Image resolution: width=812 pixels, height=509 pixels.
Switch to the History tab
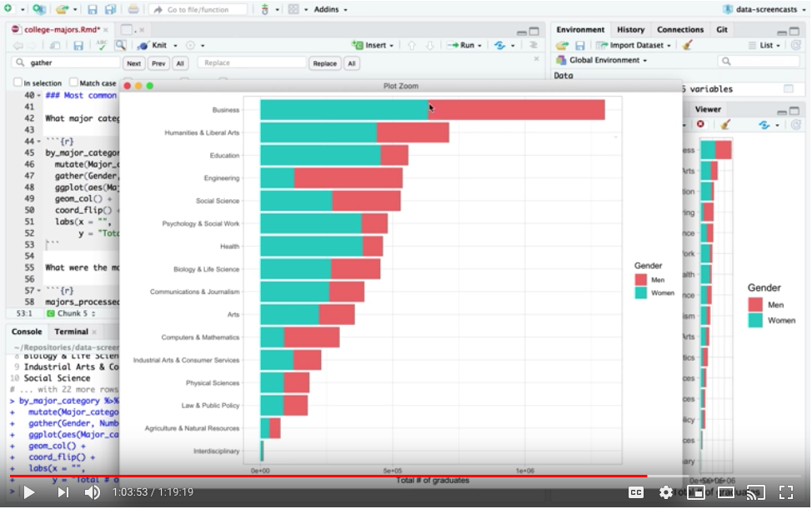(x=630, y=30)
